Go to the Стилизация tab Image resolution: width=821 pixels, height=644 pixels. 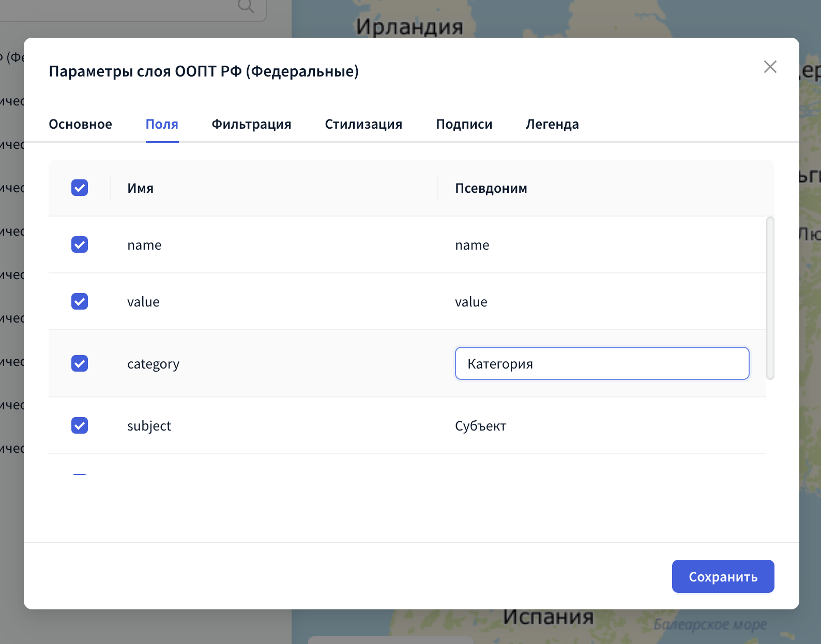click(363, 125)
